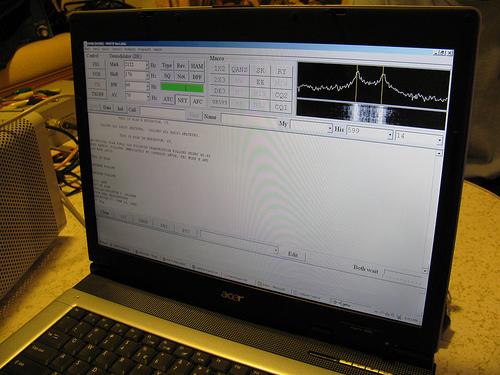
Task: Click the RY macro button
Action: (282, 72)
